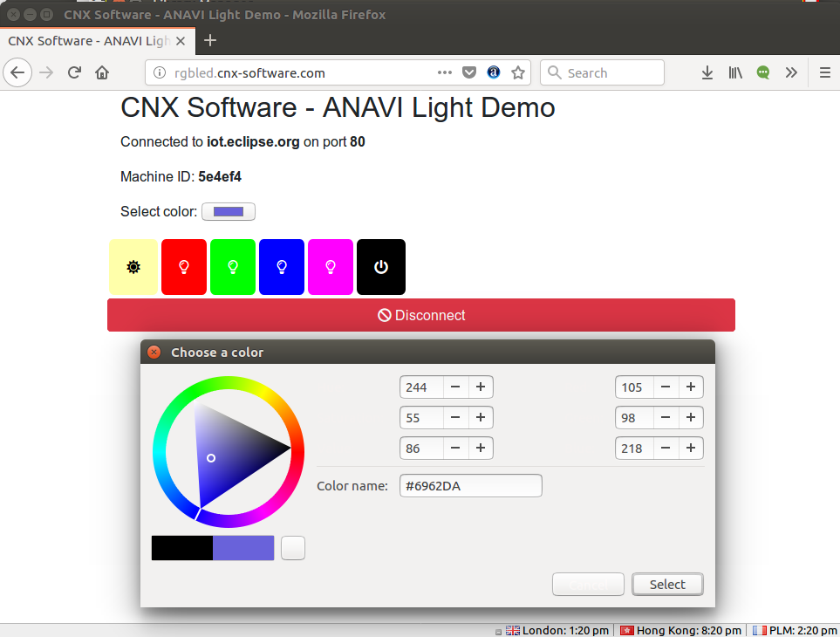This screenshot has height=637, width=840.
Task: Click the value field showing 244
Action: coord(421,387)
